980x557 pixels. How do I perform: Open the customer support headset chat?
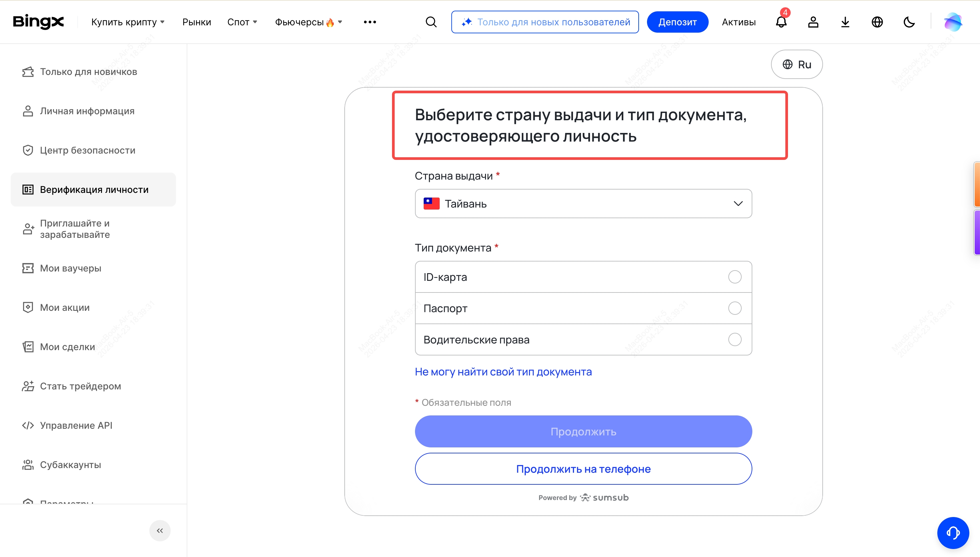coord(953,533)
